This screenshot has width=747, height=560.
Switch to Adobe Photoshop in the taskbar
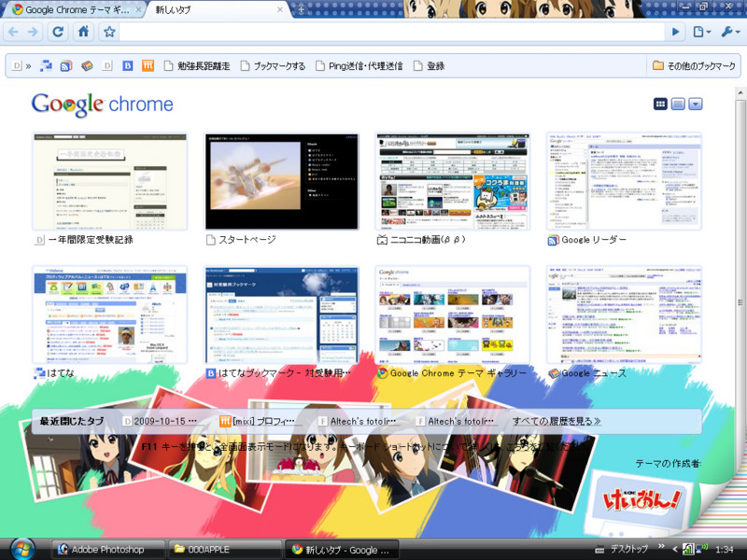click(x=107, y=549)
